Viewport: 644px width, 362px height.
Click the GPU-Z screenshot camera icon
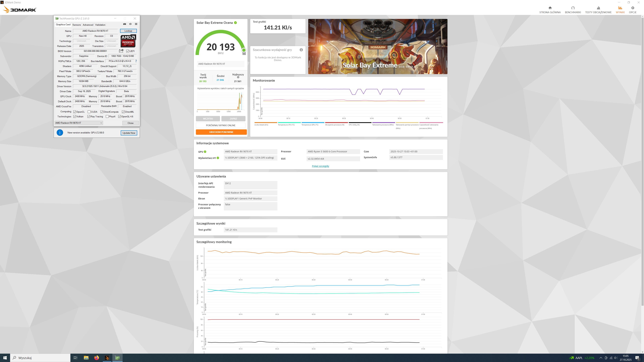coord(124,24)
